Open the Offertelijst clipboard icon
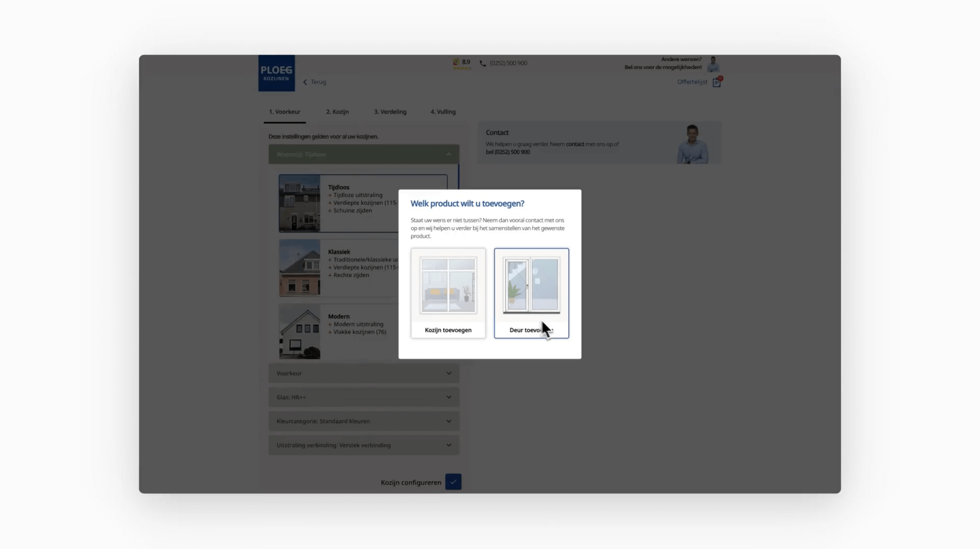Viewport: 980px width, 549px height. [717, 82]
